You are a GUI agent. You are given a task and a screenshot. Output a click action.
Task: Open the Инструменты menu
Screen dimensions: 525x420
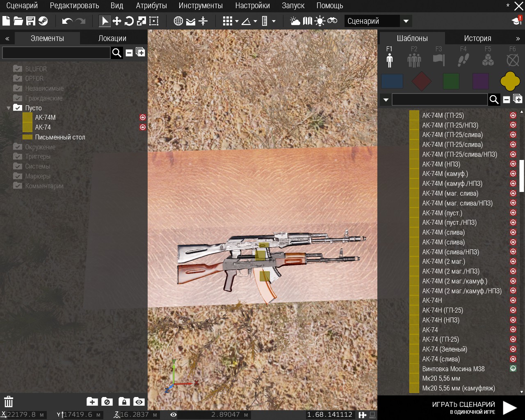point(201,6)
